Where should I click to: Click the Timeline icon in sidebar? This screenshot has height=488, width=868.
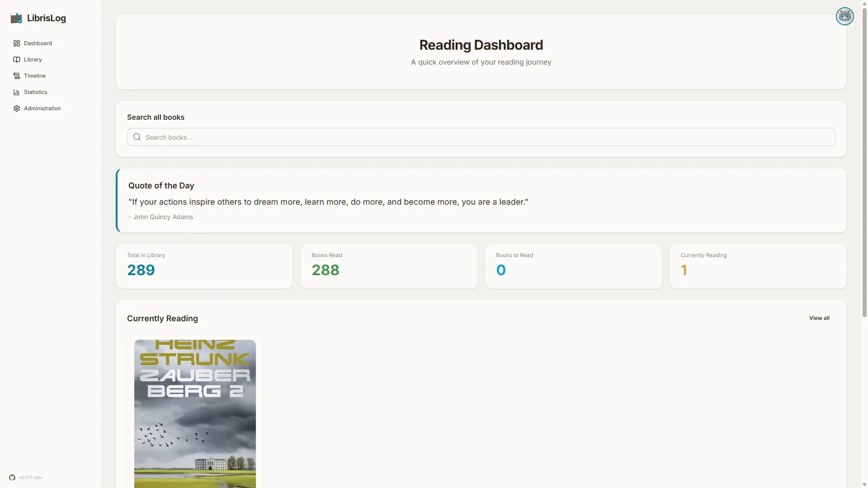17,76
